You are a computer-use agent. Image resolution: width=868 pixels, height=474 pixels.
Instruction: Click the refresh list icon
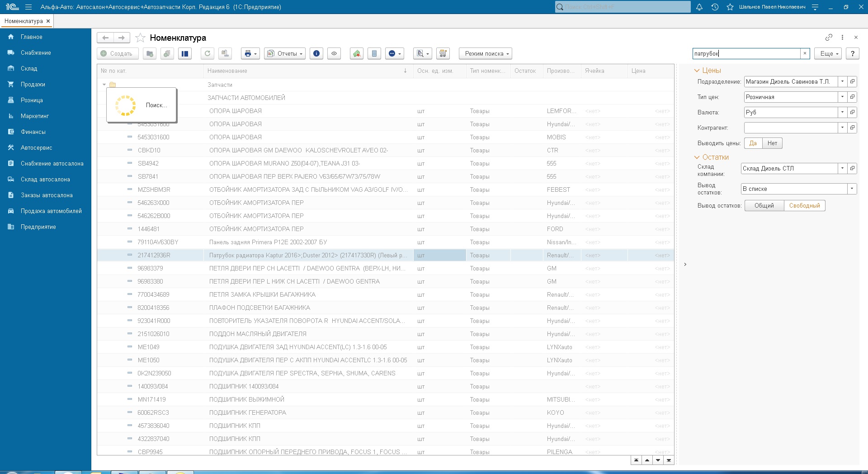point(208,53)
